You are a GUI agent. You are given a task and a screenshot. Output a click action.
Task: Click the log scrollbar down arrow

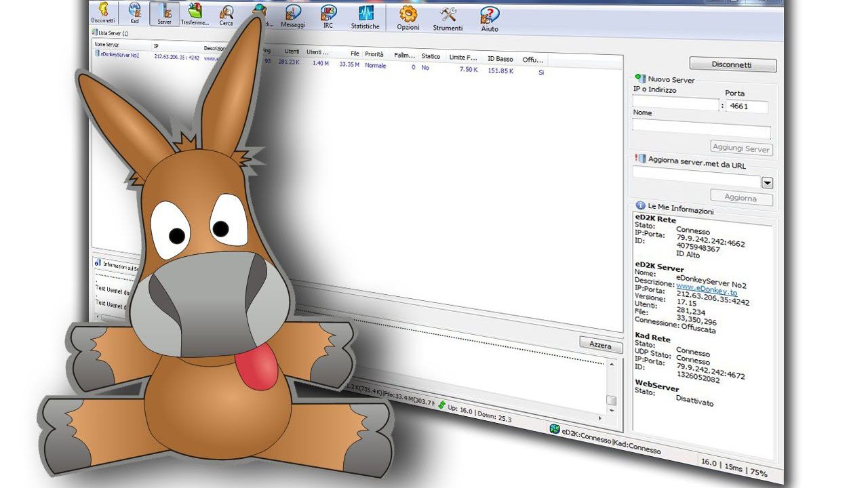pos(612,409)
